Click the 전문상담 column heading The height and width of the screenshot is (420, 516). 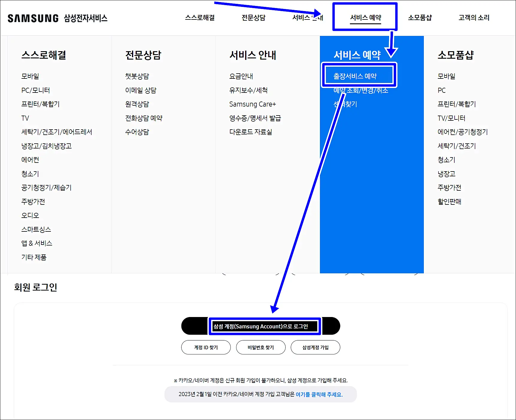143,55
